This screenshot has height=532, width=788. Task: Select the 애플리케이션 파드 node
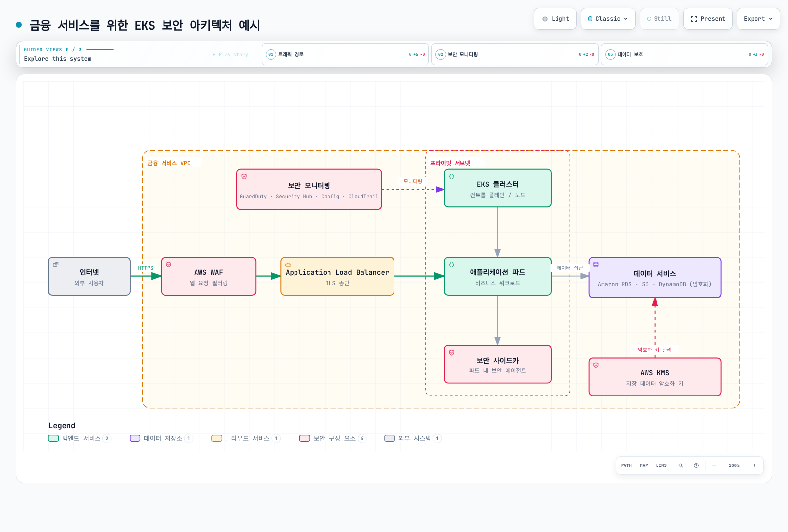pos(497,276)
